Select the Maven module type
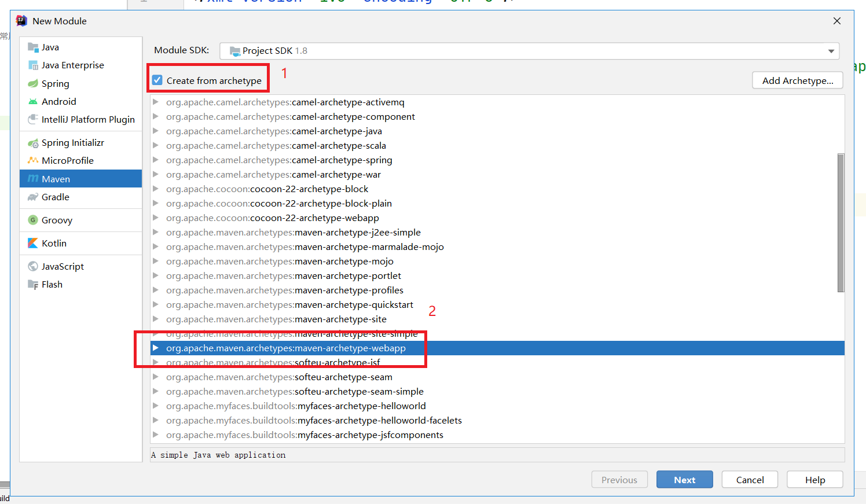This screenshot has height=504, width=866. coord(81,179)
